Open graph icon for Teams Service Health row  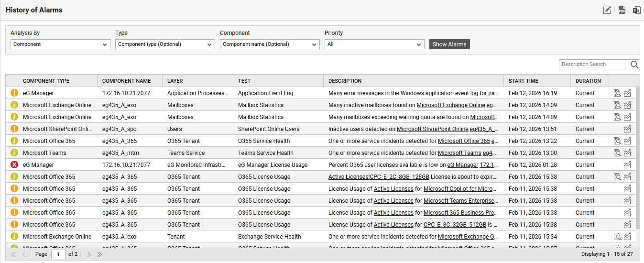coord(627,153)
